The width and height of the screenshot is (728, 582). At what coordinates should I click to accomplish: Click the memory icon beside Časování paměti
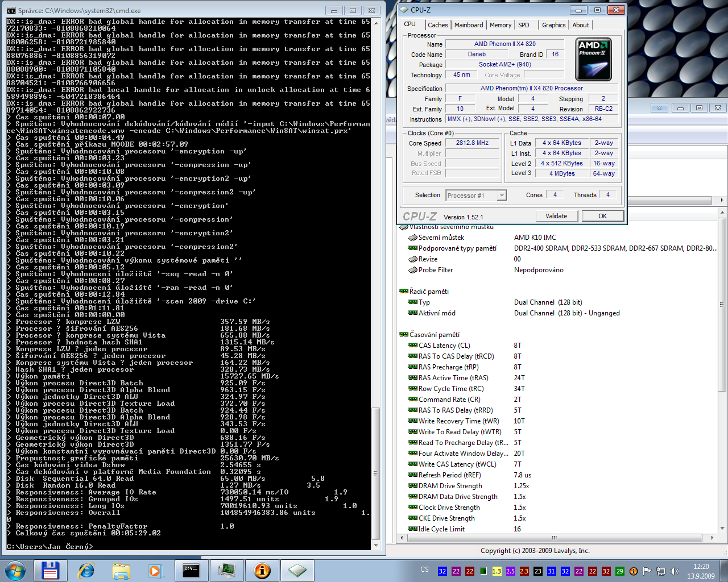tap(404, 335)
